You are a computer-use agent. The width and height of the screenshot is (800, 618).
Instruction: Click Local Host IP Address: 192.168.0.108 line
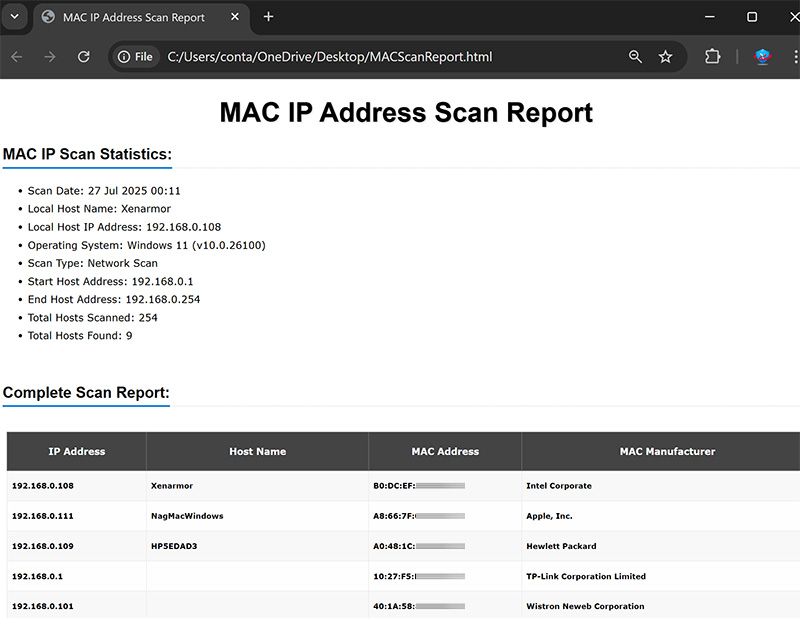pyautogui.click(x=124, y=227)
